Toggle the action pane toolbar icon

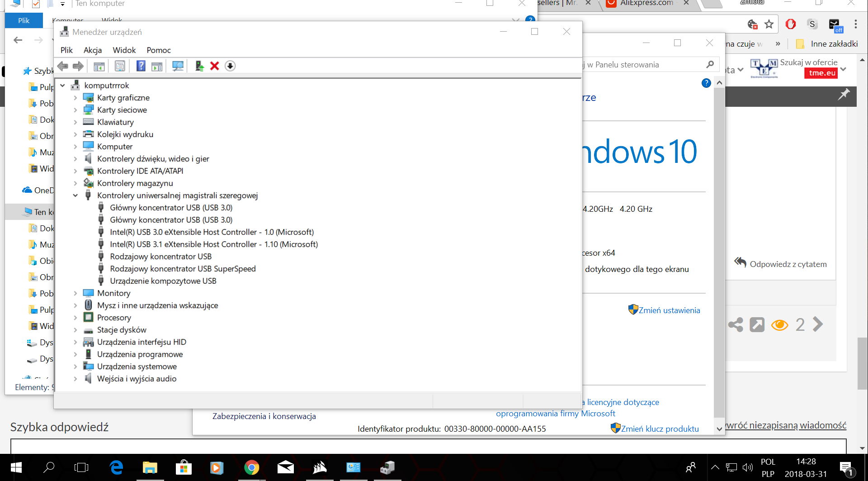point(157,66)
